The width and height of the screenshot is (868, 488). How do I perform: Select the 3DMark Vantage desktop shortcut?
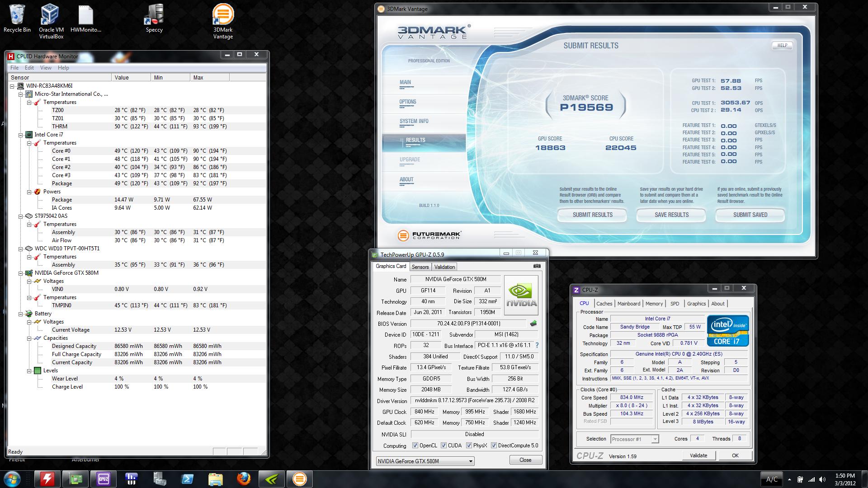tap(223, 21)
